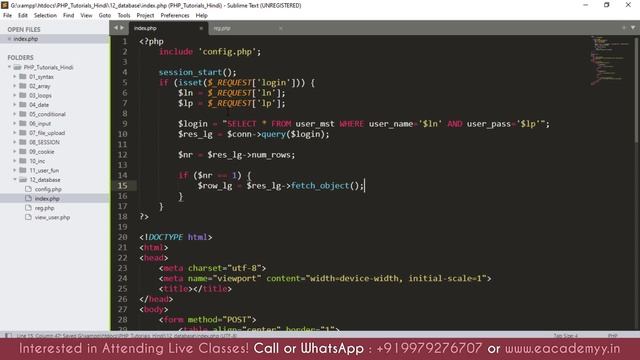The height and width of the screenshot is (360, 640).
Task: Expand the 05_conditional folder
Action: pyautogui.click(x=15, y=114)
